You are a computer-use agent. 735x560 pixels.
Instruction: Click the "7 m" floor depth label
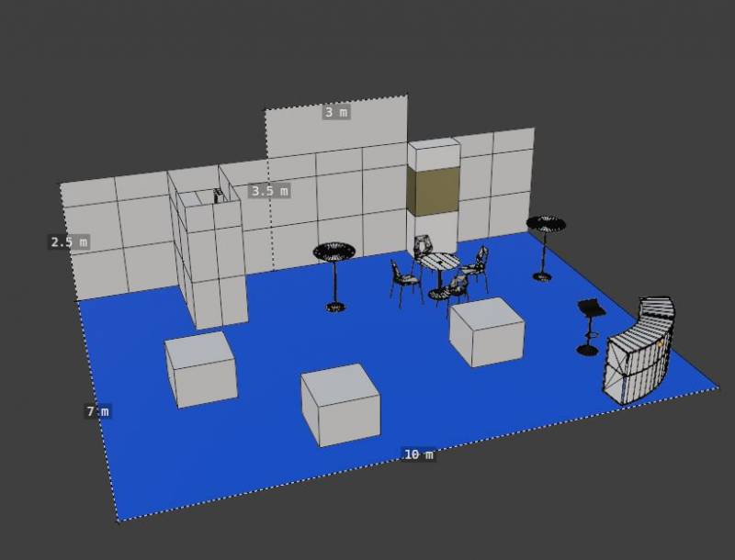pyautogui.click(x=97, y=411)
